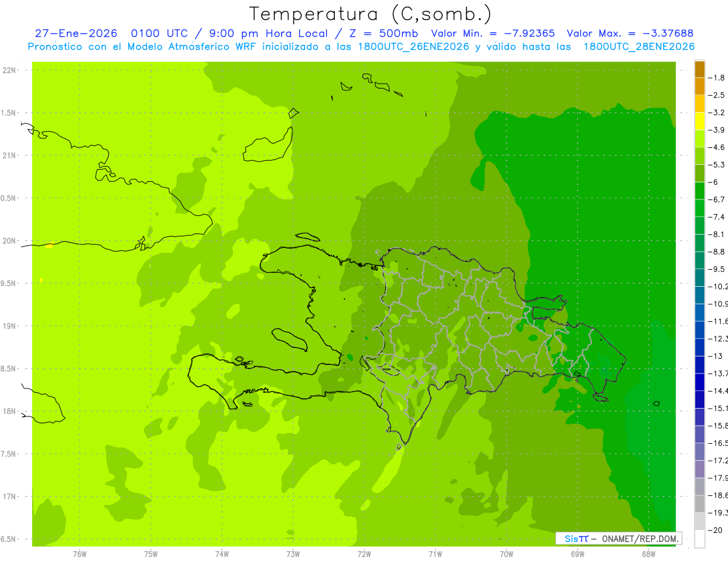Click the 22N latitude axis label
Image resolution: width=728 pixels, height=562 pixels.
10,70
